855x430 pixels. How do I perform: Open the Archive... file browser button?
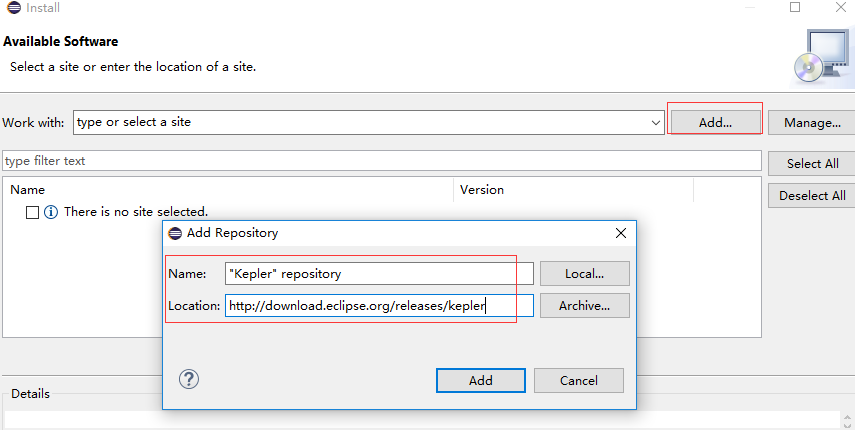(585, 306)
